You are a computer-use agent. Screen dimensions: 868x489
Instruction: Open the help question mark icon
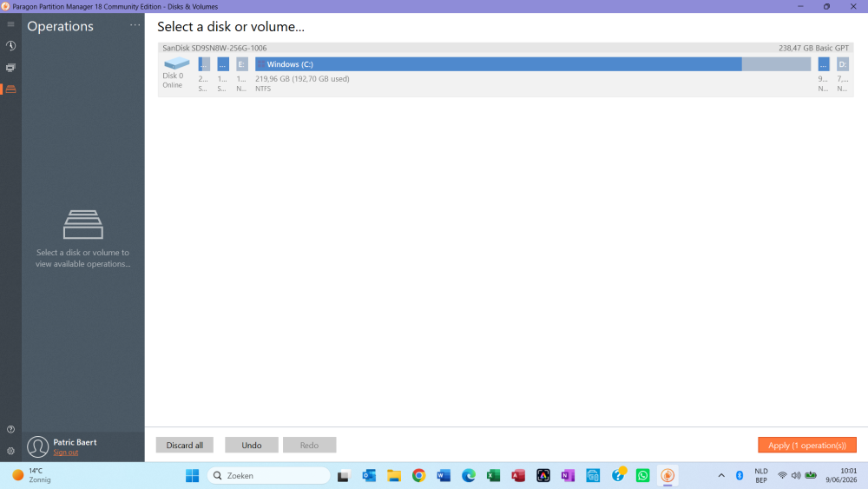point(10,429)
